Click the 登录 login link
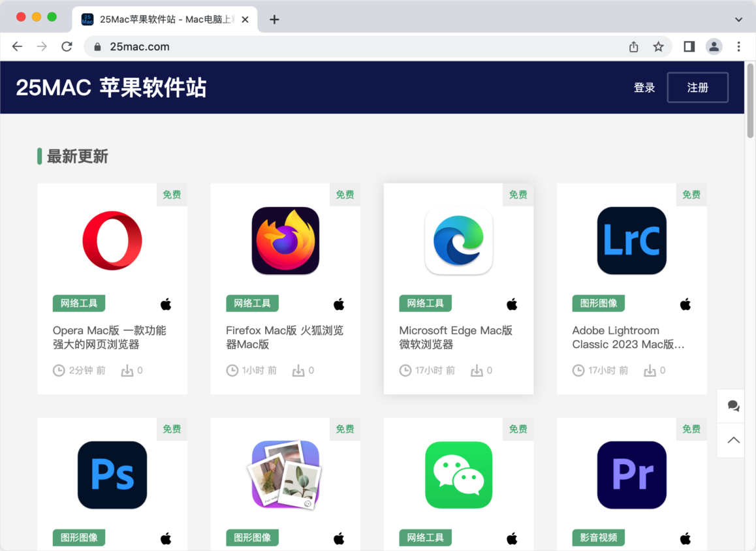This screenshot has height=551, width=756. [x=644, y=87]
